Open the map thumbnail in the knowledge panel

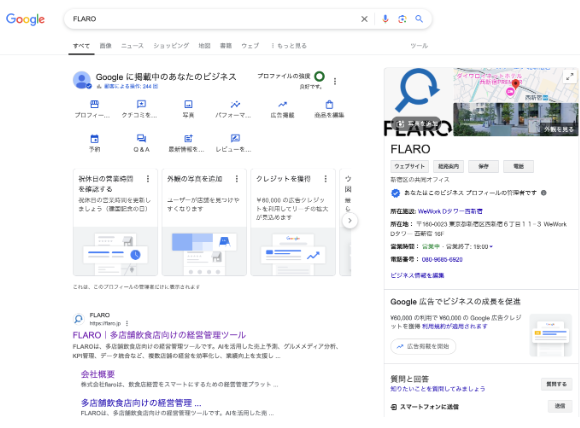[x=516, y=85]
